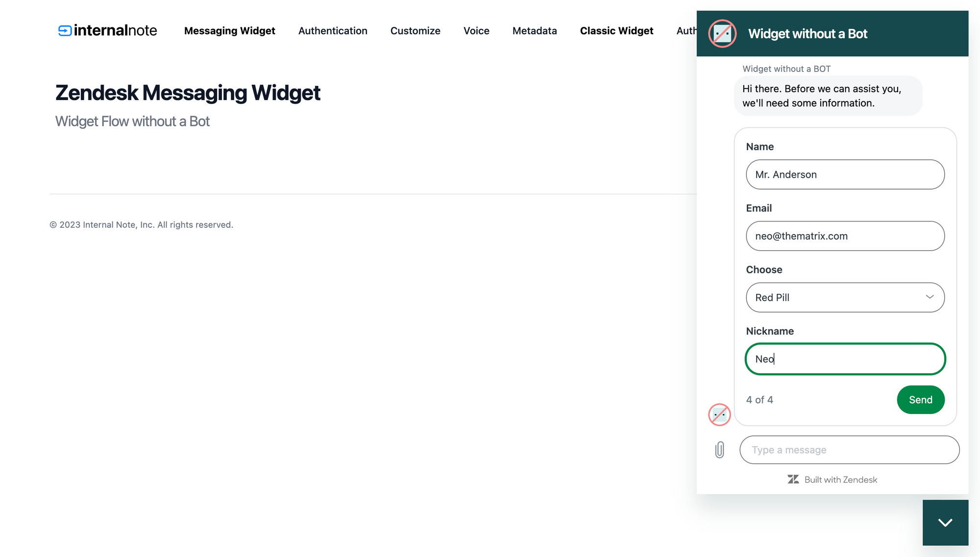Click the paperclip attachment icon
The image size is (980, 557).
[x=719, y=450]
